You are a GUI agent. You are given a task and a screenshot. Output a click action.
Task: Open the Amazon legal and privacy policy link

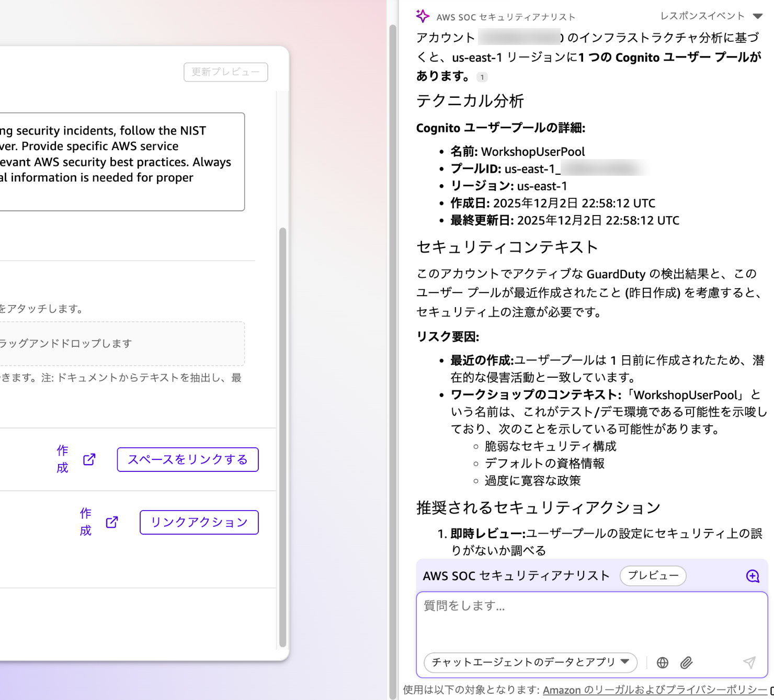point(655,690)
